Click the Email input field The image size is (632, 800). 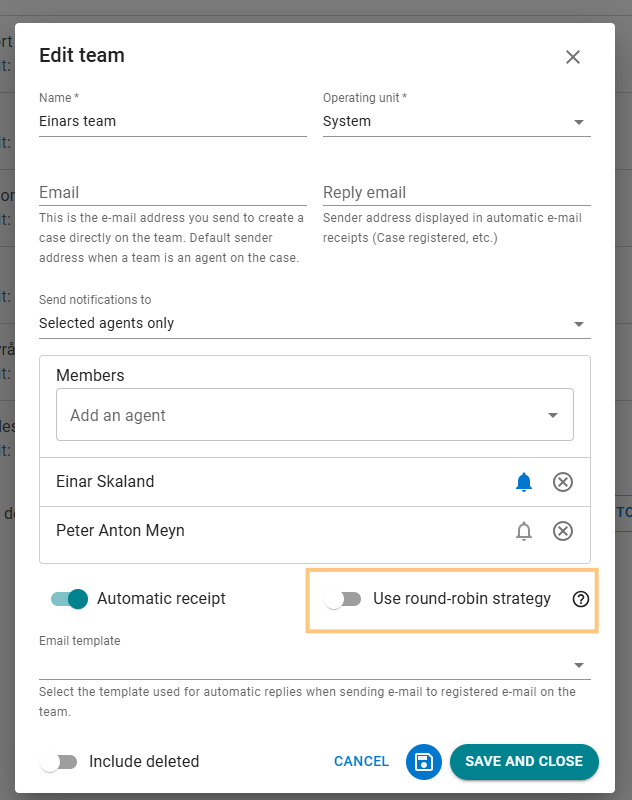[173, 193]
